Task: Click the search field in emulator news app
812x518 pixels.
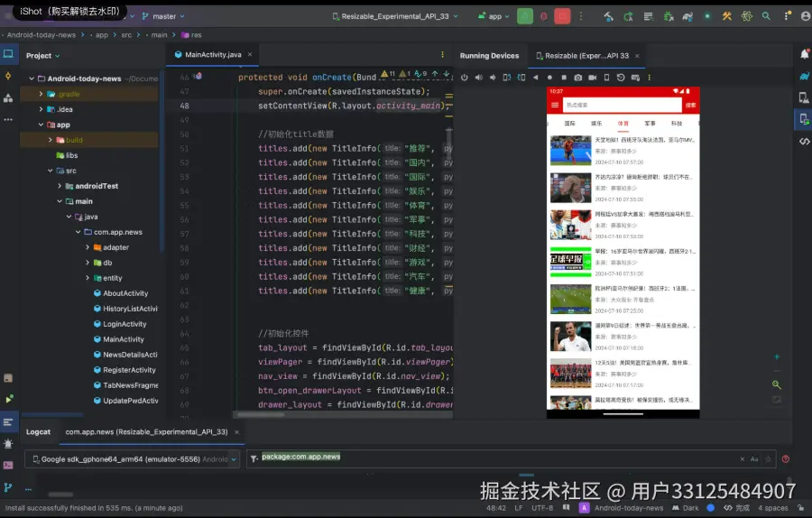Action: point(622,106)
